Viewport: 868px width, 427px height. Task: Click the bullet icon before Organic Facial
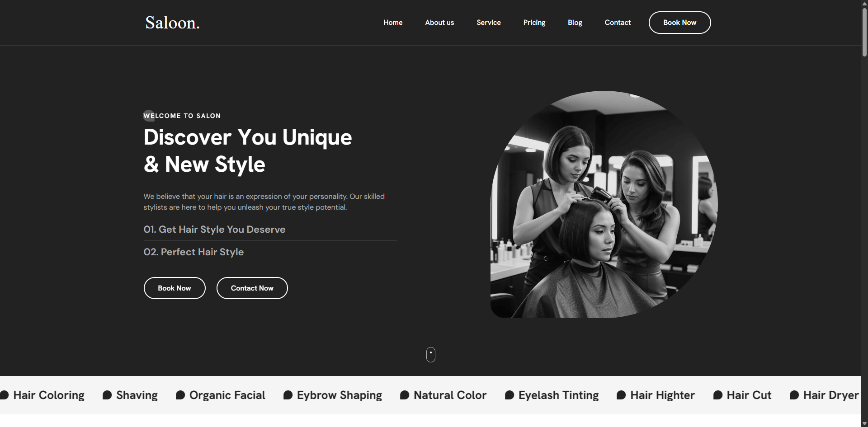pyautogui.click(x=180, y=395)
